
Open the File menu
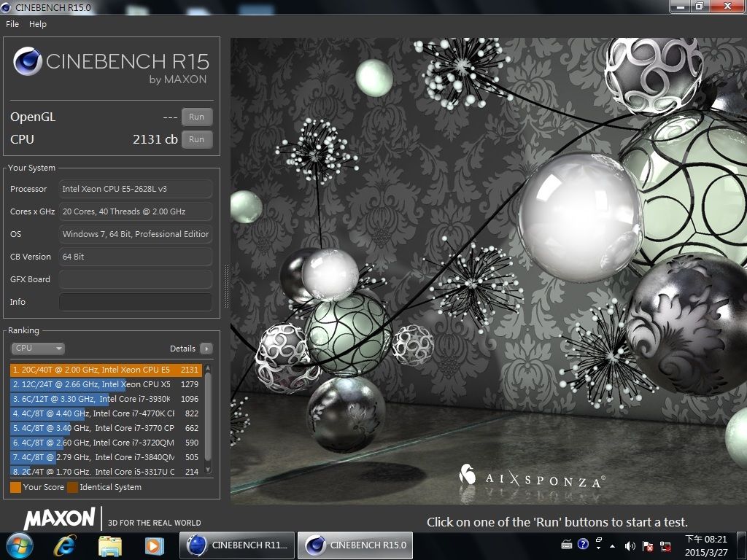click(x=12, y=24)
